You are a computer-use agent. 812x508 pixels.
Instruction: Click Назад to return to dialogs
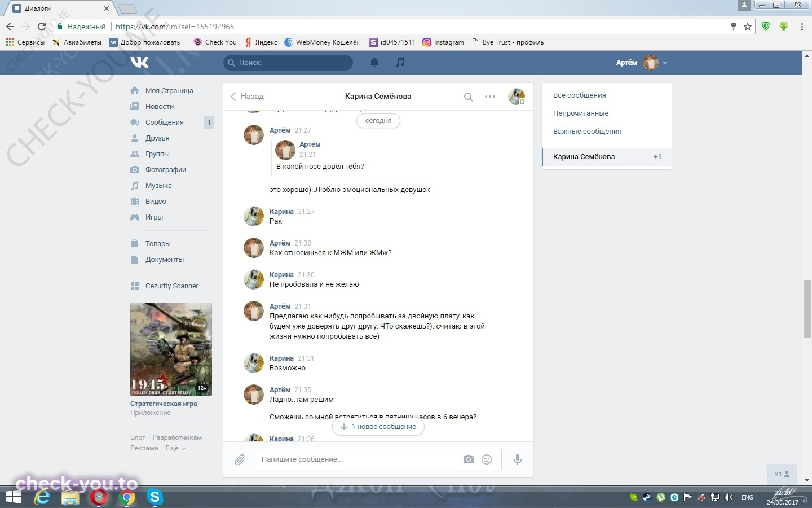click(x=247, y=97)
